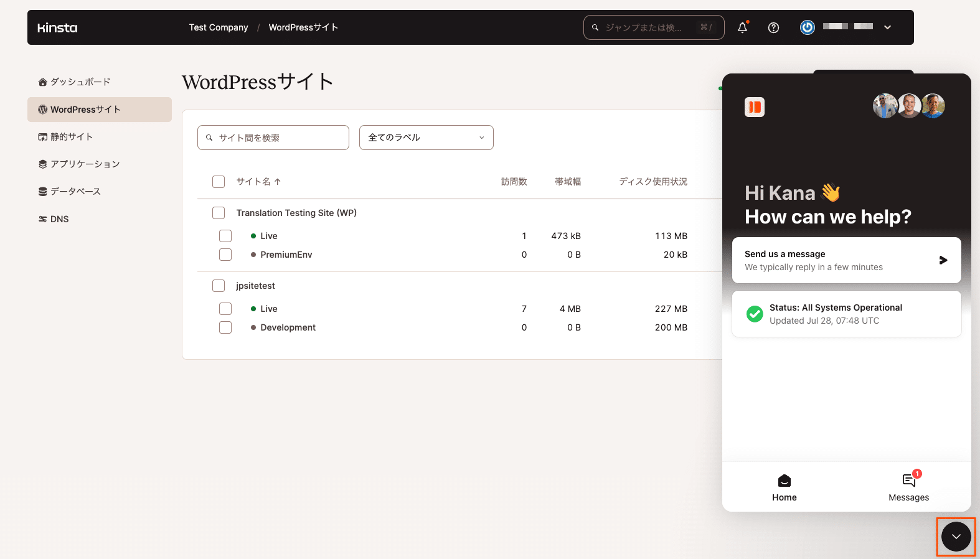The height and width of the screenshot is (559, 980).
Task: Check the jpsitetest site checkbox
Action: tap(219, 286)
